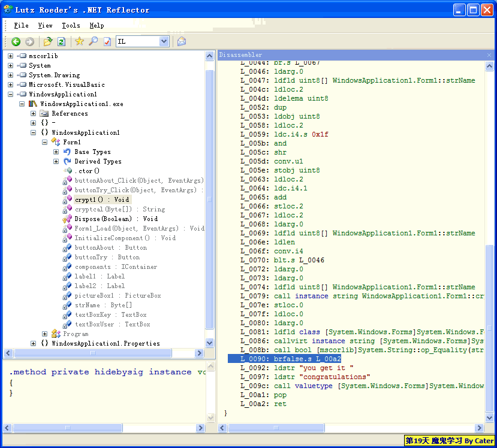Open the View menu
Image resolution: width=497 pixels, height=448 pixels.
click(x=45, y=25)
